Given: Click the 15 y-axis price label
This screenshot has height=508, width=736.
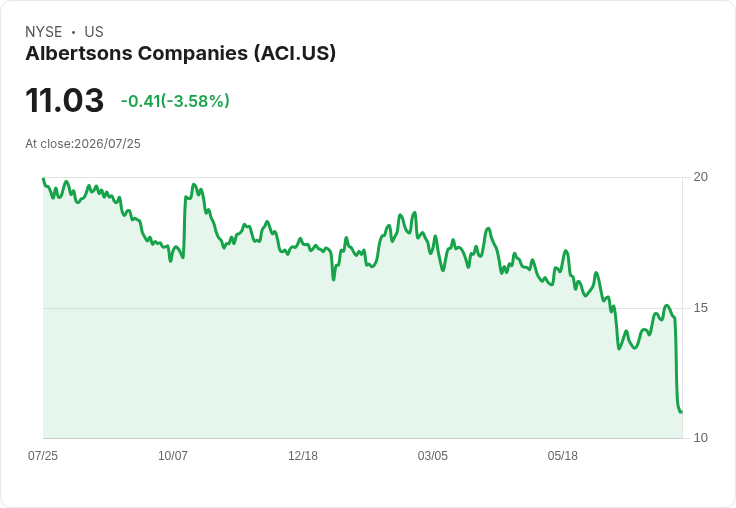Looking at the screenshot, I should [700, 308].
